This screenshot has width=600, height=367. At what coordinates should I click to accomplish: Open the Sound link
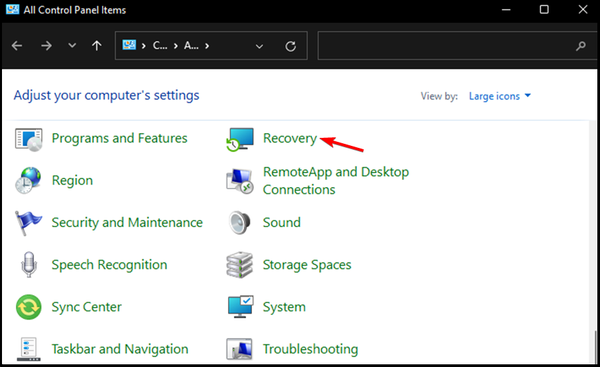[x=282, y=222]
